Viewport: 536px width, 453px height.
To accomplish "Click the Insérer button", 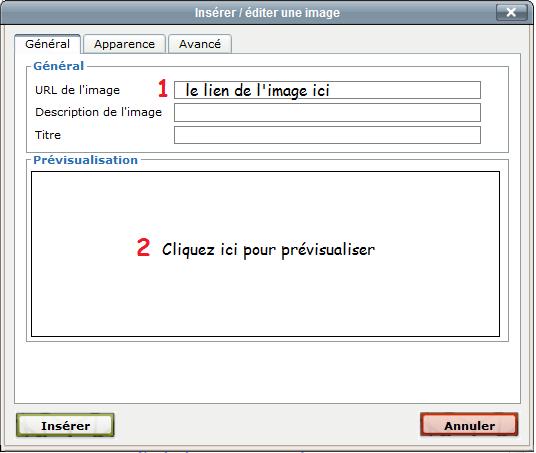I will point(65,425).
